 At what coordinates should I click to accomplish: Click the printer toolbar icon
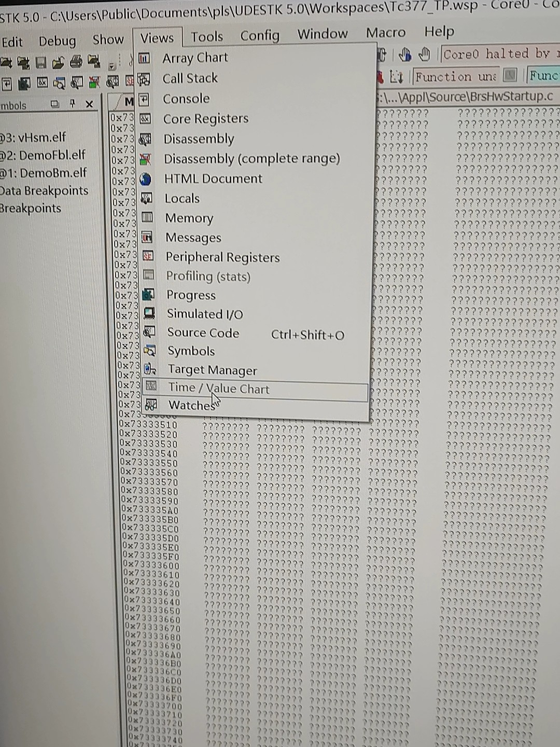point(76,62)
